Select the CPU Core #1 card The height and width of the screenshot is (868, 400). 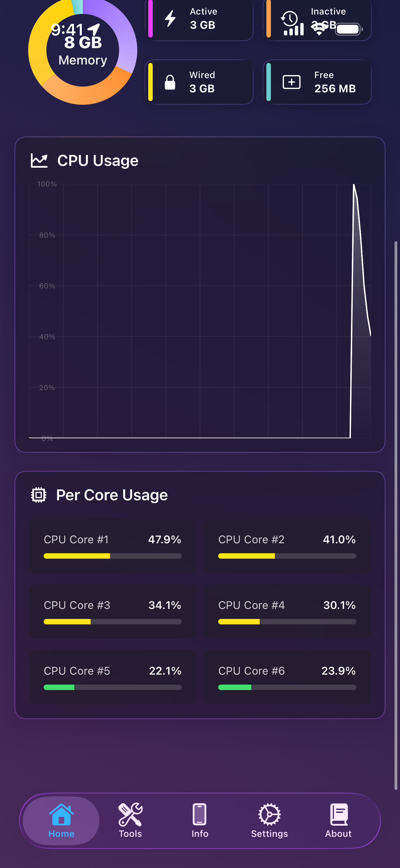pos(113,546)
